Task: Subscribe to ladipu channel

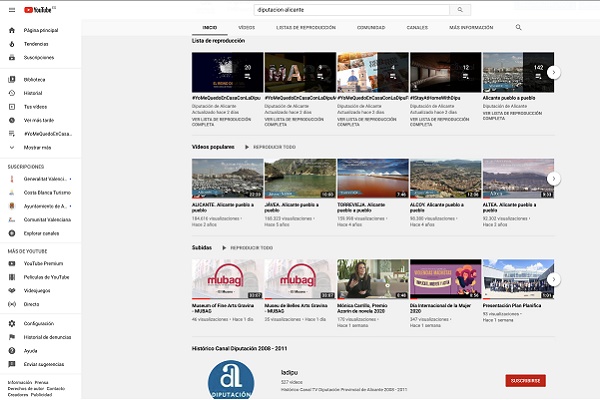Action: point(525,381)
